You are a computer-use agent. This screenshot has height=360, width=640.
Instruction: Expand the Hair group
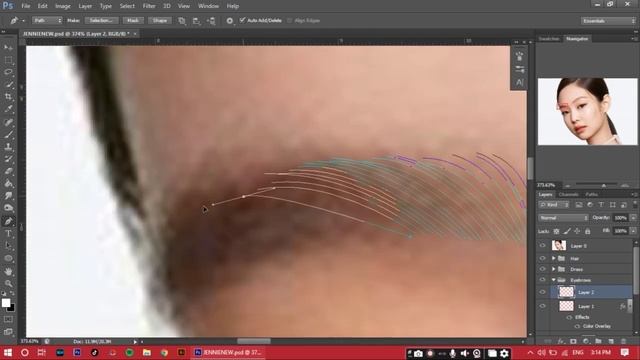(x=554, y=258)
